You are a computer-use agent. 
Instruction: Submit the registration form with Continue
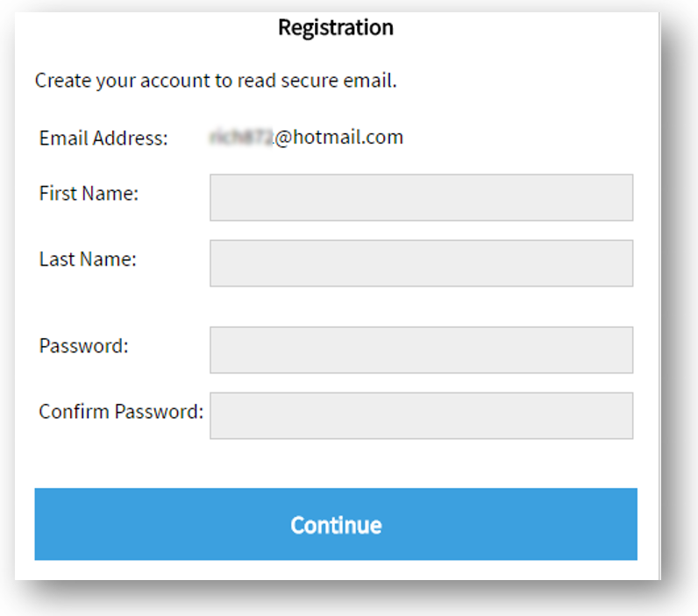336,524
